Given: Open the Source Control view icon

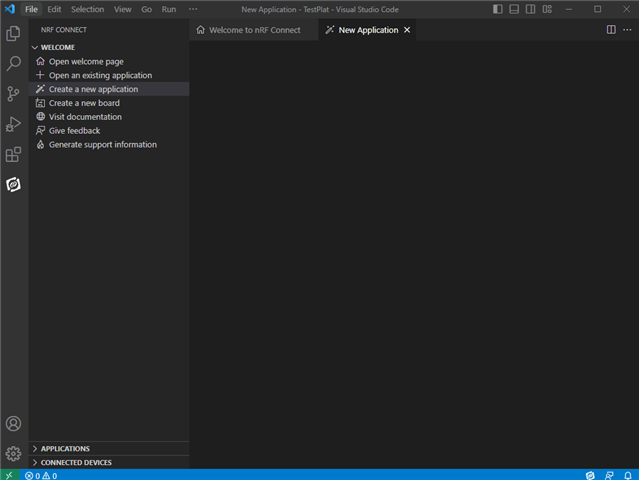Looking at the screenshot, I should [13, 94].
